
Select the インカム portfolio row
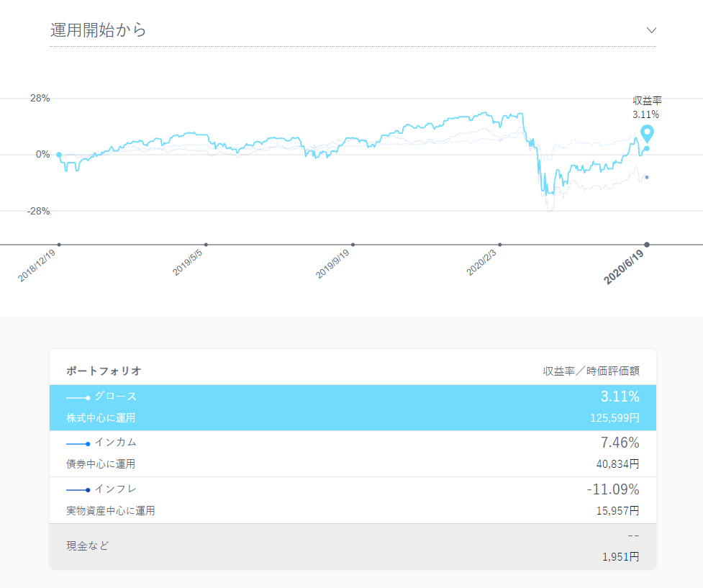click(x=353, y=453)
